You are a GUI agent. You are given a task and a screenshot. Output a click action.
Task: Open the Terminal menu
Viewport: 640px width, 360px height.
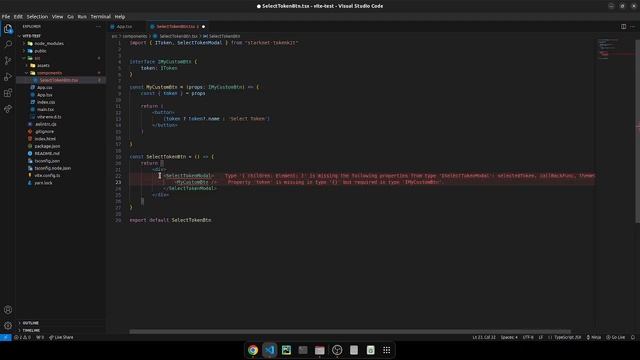coord(100,17)
